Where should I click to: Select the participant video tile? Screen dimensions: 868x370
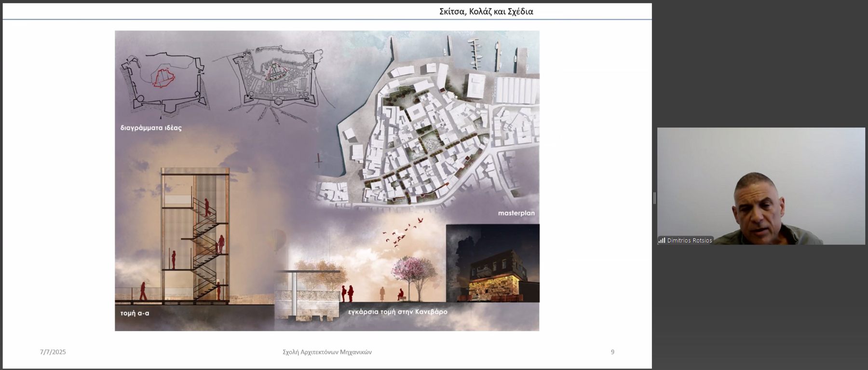click(761, 186)
